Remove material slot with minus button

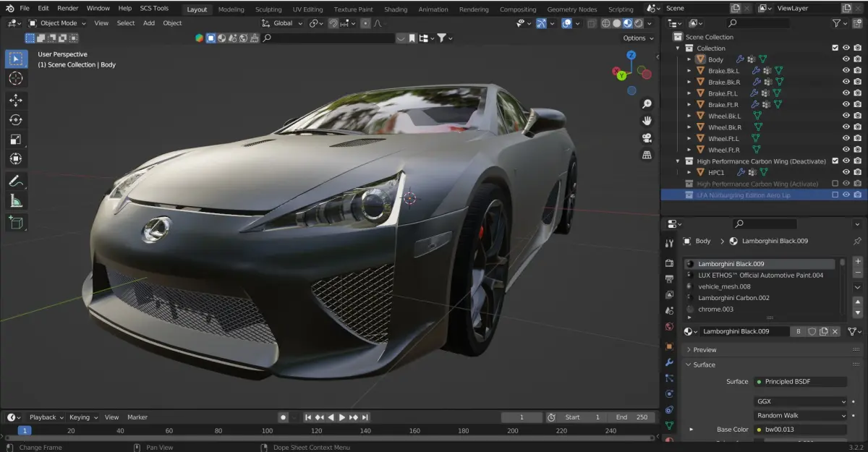(858, 273)
